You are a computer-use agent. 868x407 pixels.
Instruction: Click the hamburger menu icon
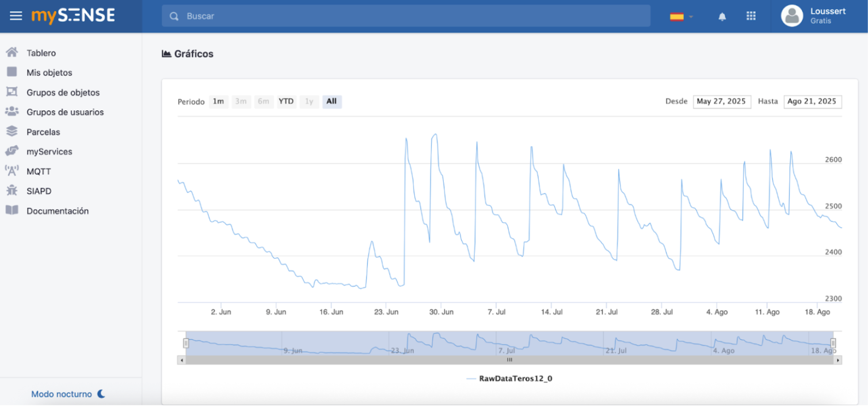click(x=16, y=16)
